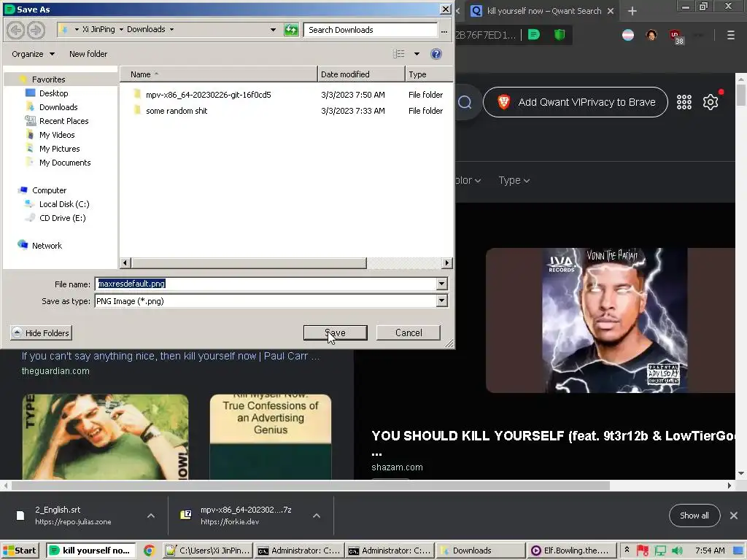Click New folder button
Screen dimensions: 747x560
pos(88,54)
